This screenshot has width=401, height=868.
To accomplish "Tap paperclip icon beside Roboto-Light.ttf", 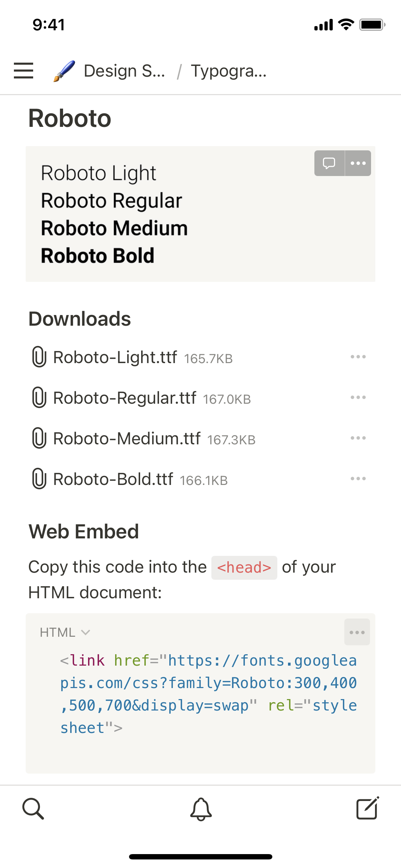I will coord(39,357).
